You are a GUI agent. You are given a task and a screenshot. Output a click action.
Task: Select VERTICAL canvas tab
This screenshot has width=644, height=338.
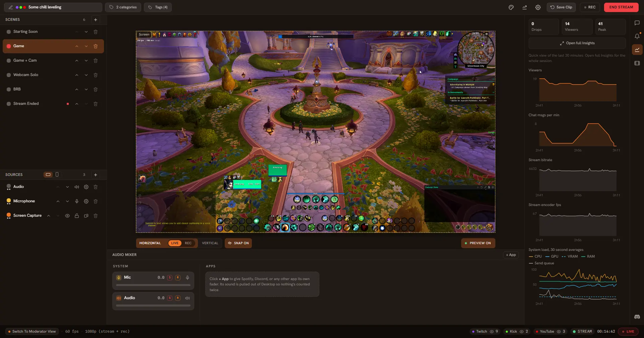[210, 243]
